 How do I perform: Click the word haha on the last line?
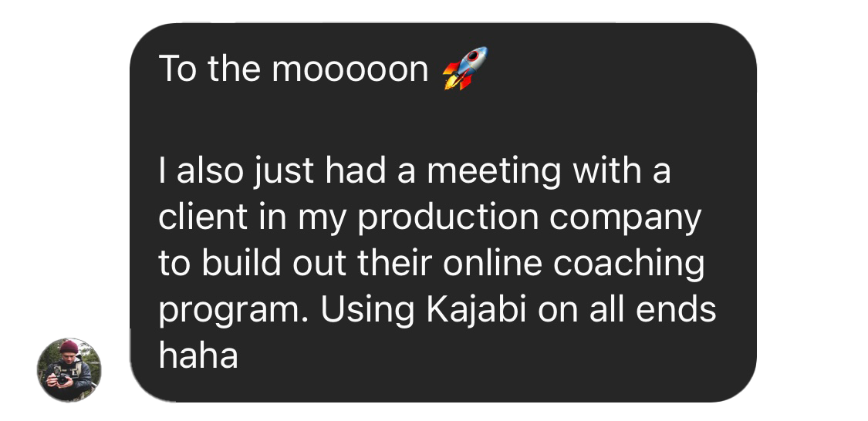tap(198, 355)
